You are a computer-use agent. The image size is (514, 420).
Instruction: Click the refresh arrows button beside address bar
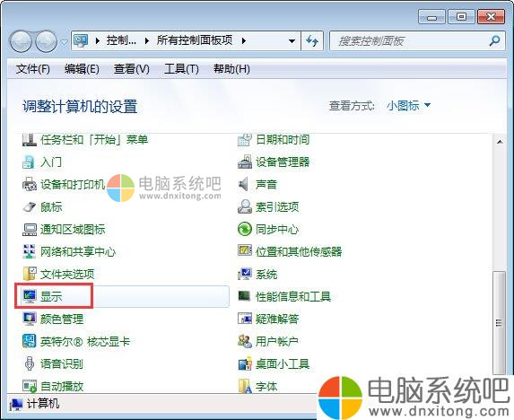pos(312,40)
